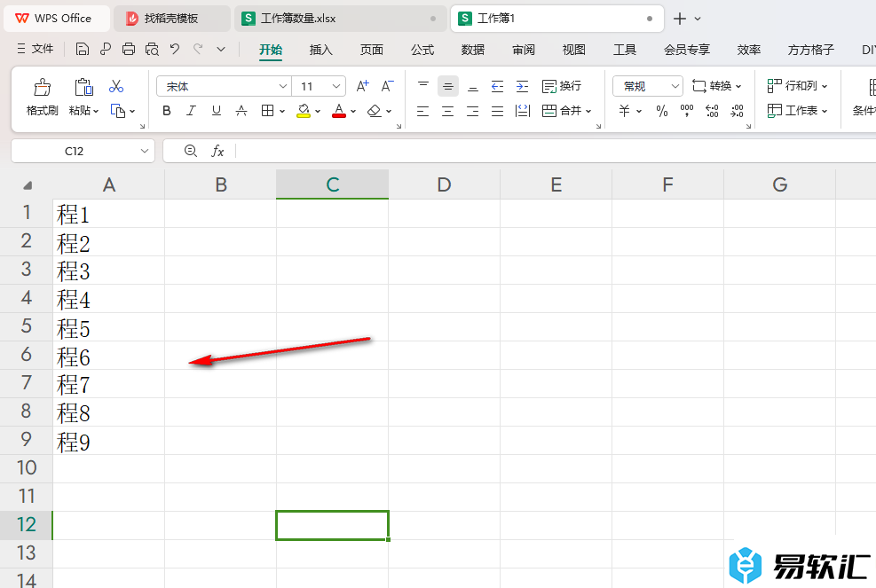The height and width of the screenshot is (588, 876).
Task: Click the Distributed alignment icon
Action: click(x=523, y=111)
